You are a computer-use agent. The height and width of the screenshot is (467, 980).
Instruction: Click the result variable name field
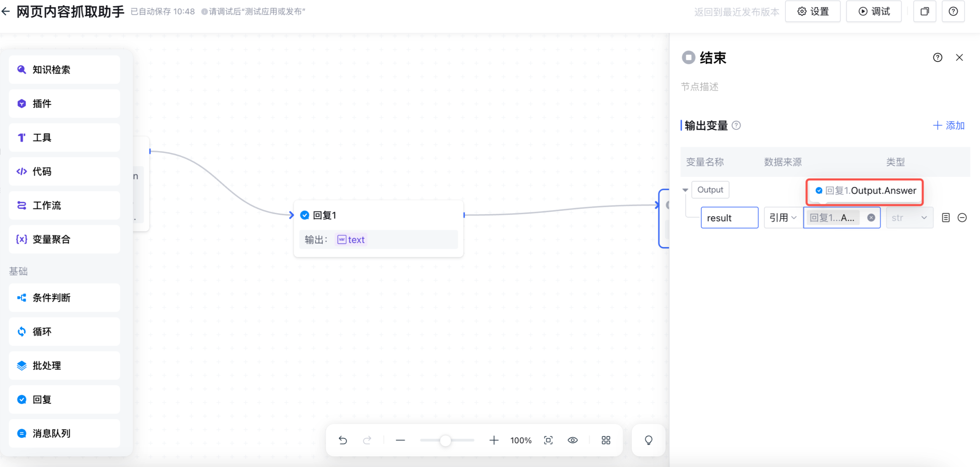pos(729,218)
